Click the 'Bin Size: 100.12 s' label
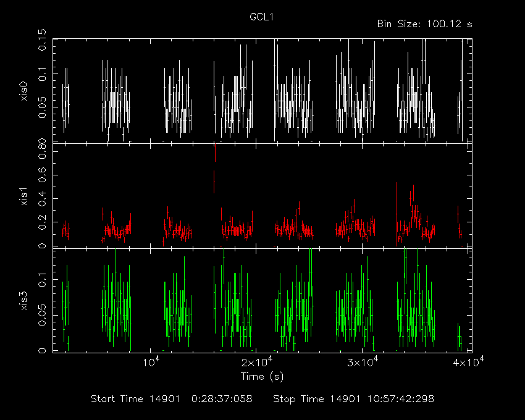The height and width of the screenshot is (420, 525). pos(424,24)
